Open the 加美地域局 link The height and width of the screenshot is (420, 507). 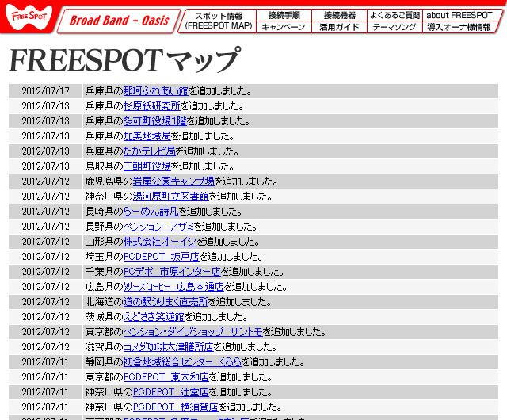pyautogui.click(x=147, y=136)
